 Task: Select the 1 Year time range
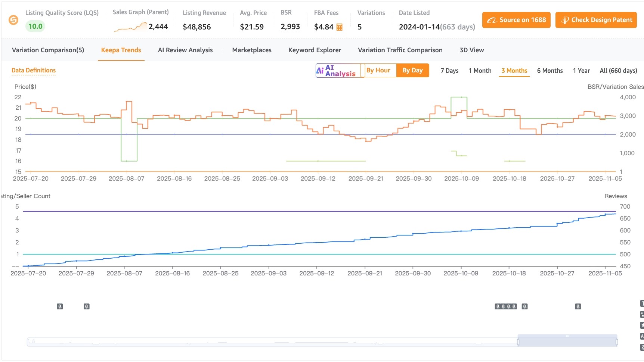[x=581, y=71]
